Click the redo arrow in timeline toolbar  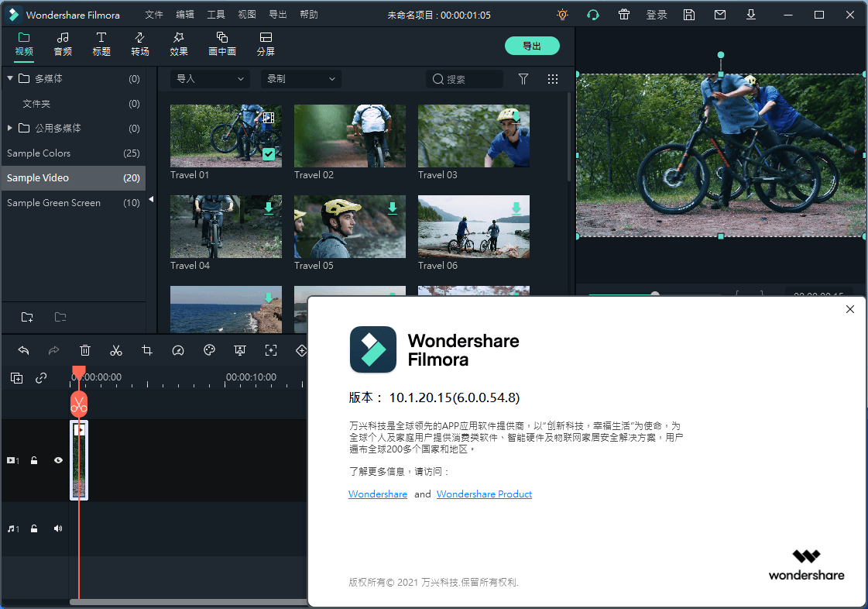tap(53, 350)
